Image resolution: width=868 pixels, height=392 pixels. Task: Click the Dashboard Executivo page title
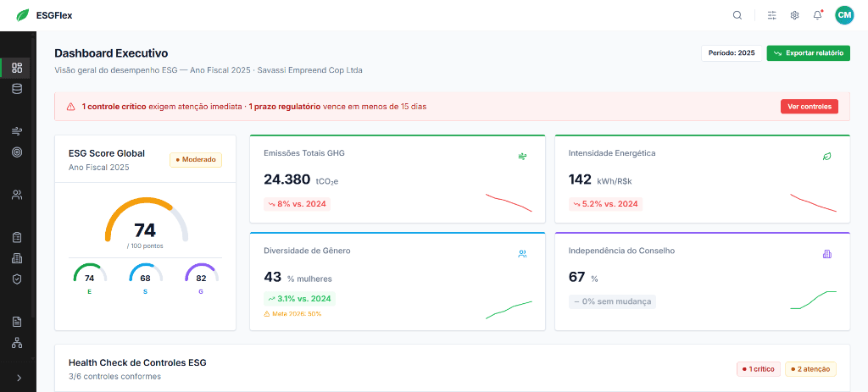(x=111, y=53)
